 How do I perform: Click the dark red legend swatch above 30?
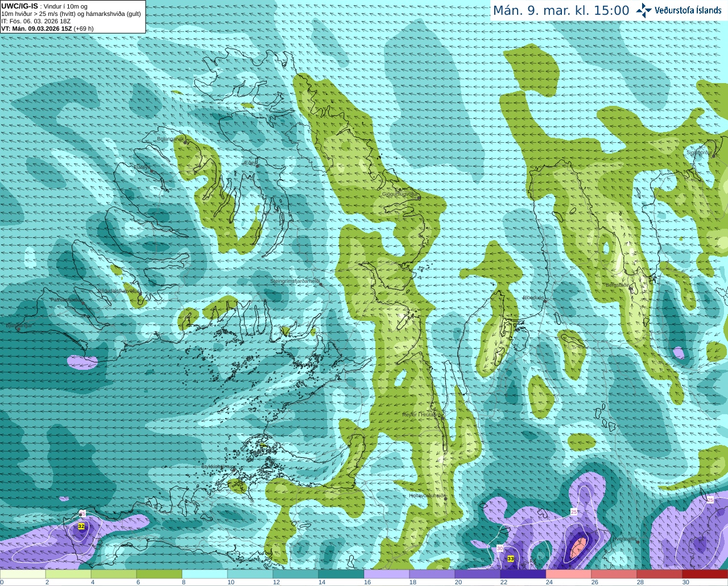coord(705,574)
